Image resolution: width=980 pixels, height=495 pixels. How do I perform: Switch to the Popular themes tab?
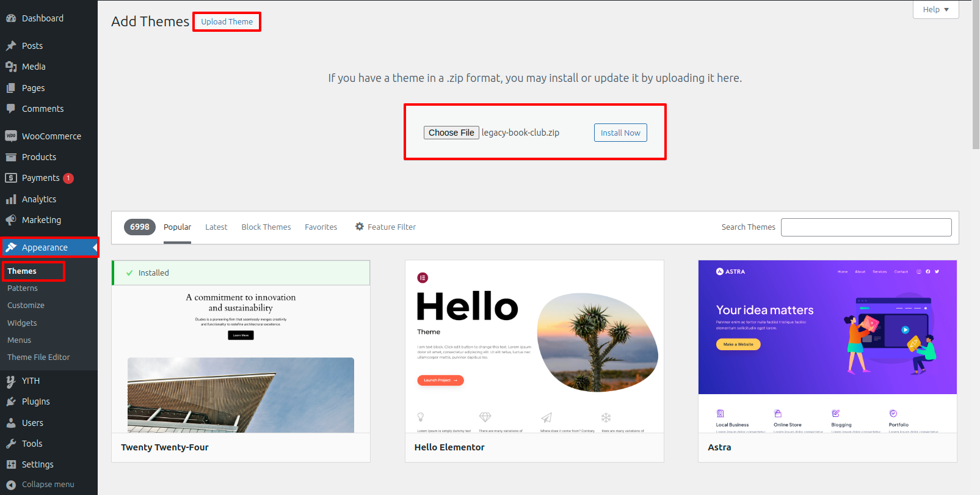click(x=177, y=227)
